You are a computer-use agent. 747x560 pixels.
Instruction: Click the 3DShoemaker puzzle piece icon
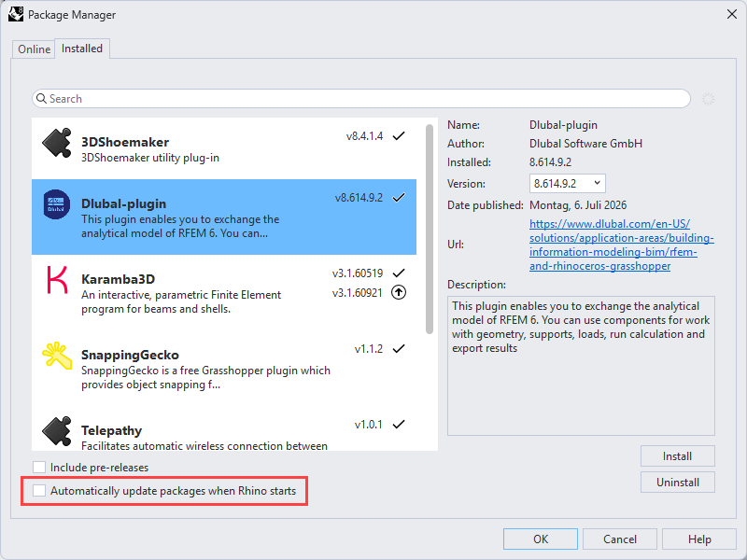coord(57,143)
